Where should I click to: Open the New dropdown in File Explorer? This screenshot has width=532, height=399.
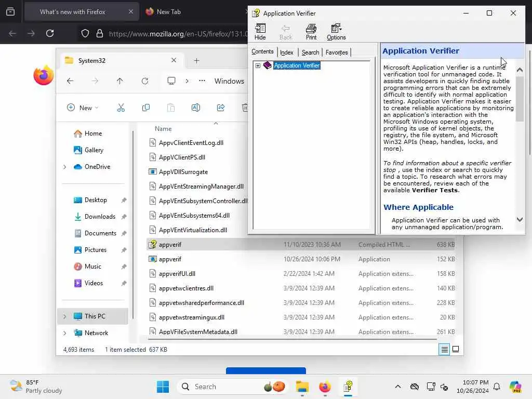pos(83,108)
